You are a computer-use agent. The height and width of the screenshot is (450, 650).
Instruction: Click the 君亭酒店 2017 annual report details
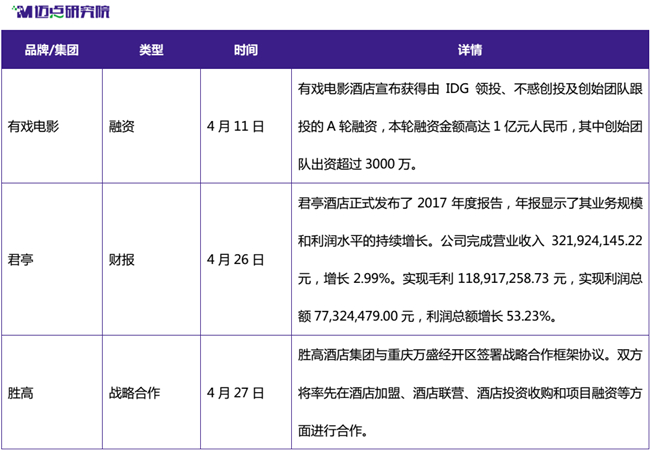[470, 260]
